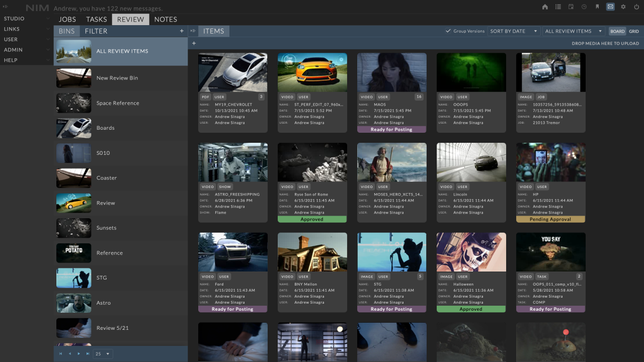Image resolution: width=644 pixels, height=362 pixels.
Task: Open the calendar icon in the header
Action: coord(572,7)
